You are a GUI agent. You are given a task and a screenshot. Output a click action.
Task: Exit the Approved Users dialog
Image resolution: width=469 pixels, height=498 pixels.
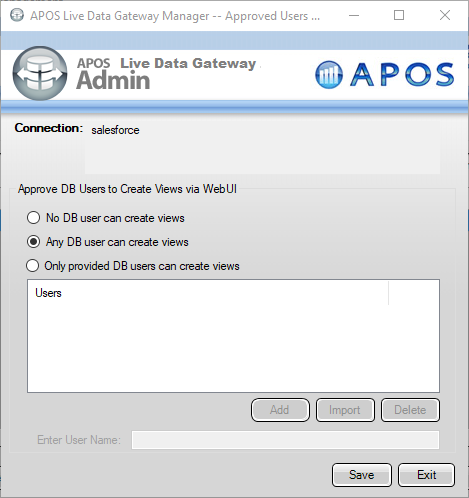[426, 475]
